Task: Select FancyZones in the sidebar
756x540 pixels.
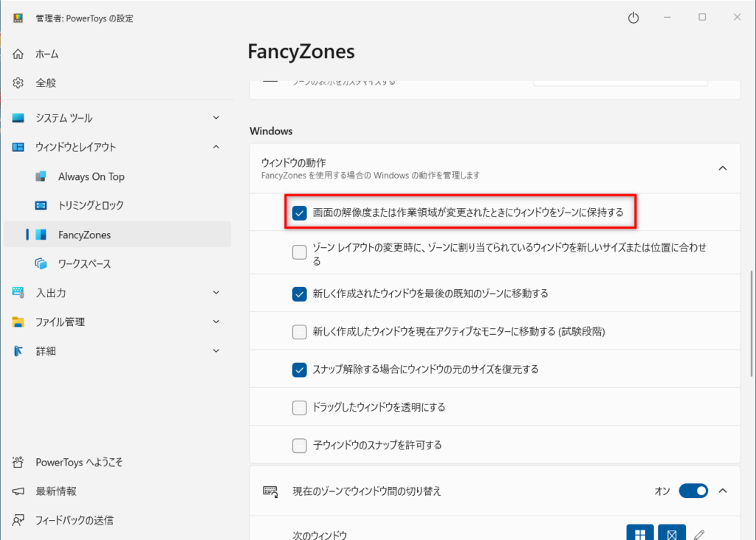Action: click(84, 235)
